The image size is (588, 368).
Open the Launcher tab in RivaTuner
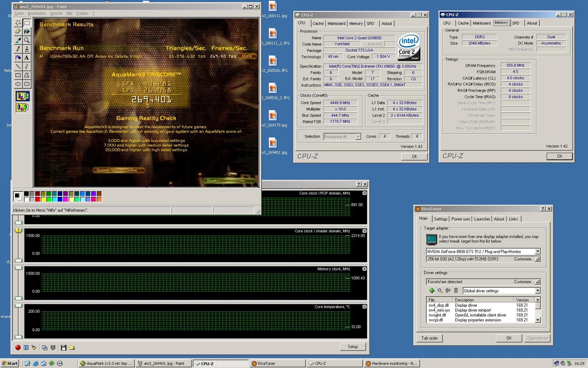point(482,219)
